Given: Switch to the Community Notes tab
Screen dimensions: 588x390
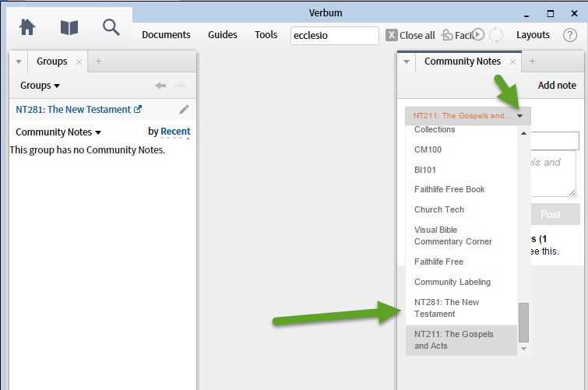Looking at the screenshot, I should [463, 61].
